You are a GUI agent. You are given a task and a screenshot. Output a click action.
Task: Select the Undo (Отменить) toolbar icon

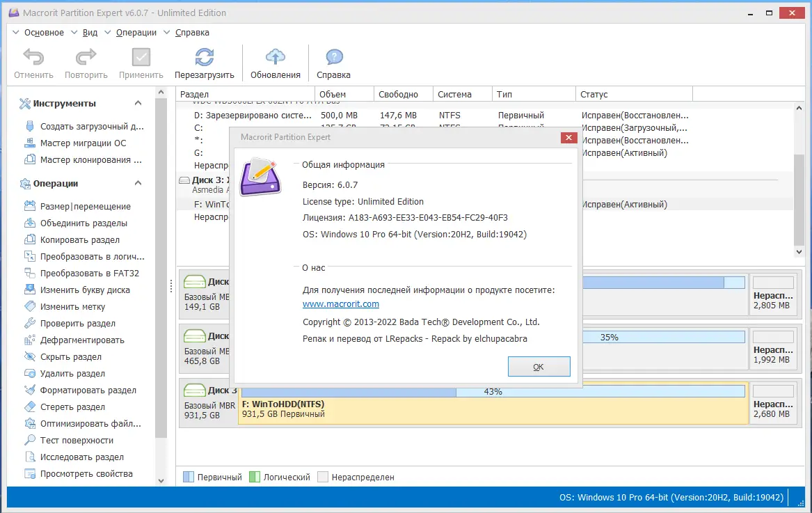coord(33,62)
